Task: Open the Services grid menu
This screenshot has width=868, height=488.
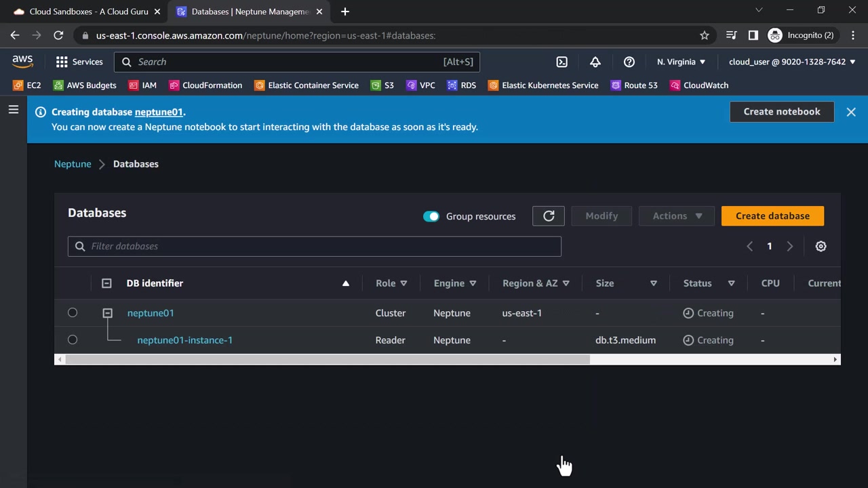Action: tap(79, 62)
